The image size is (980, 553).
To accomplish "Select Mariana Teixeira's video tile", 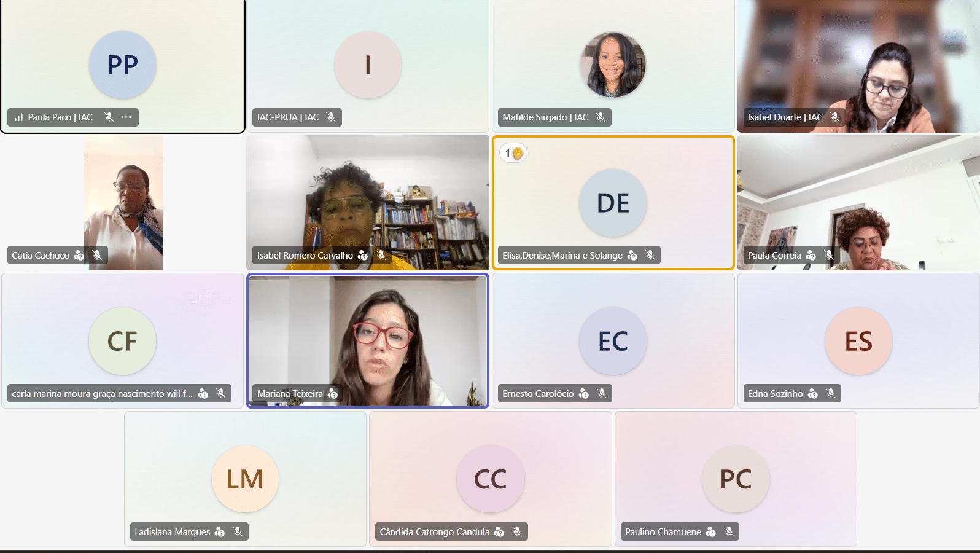I will [x=368, y=340].
